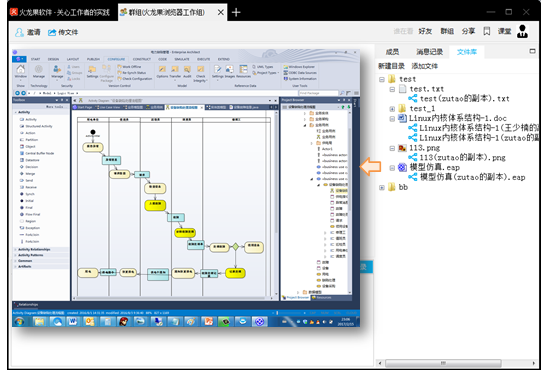Click the 邀请 invite icon
The width and height of the screenshot is (542, 371).
tap(19, 33)
